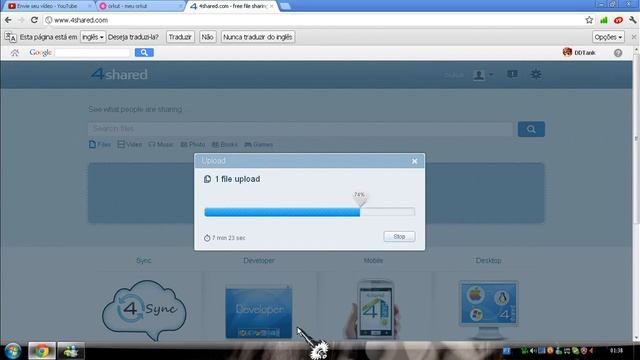Stop the file upload
This screenshot has height=360, width=640.
tap(399, 237)
